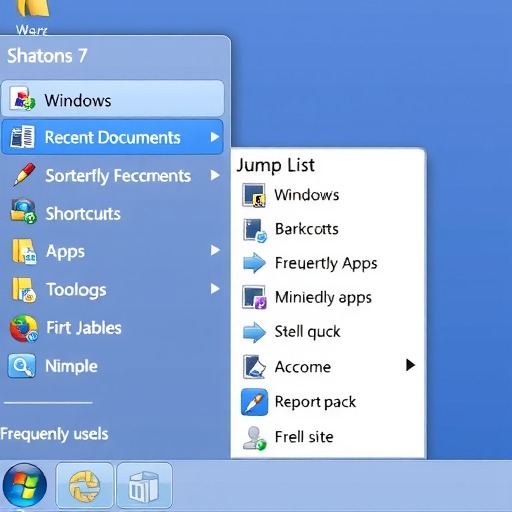This screenshot has width=512, height=512.
Task: Expand the Accome submenu arrow
Action: pyautogui.click(x=410, y=365)
